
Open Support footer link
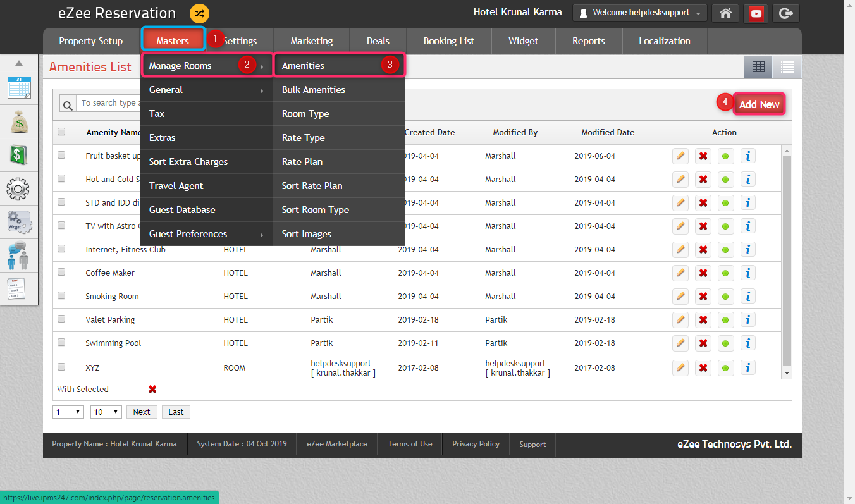coord(532,445)
